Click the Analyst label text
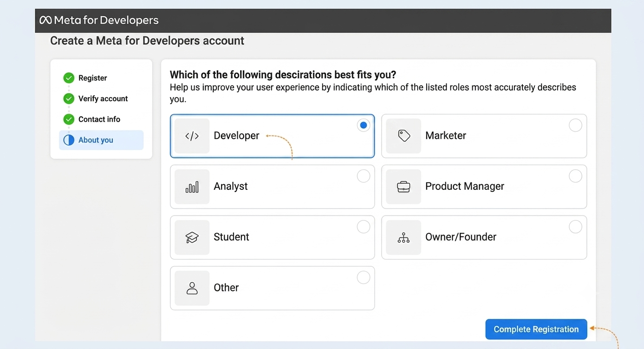This screenshot has width=644, height=349. click(x=231, y=186)
